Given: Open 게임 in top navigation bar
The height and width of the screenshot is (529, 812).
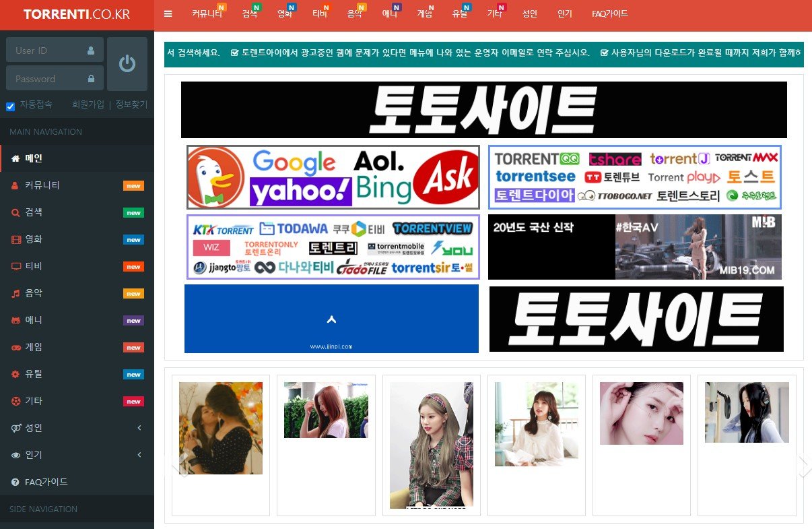Looking at the screenshot, I should click(x=425, y=13).
